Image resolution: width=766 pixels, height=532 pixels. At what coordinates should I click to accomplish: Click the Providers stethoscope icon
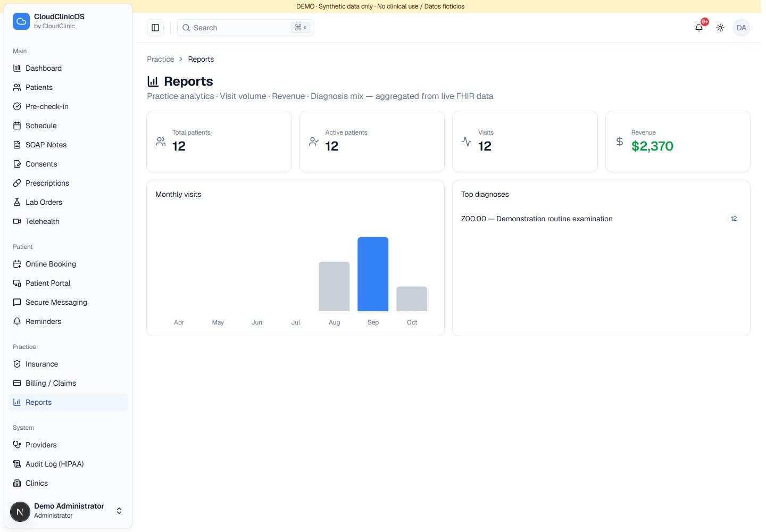tap(17, 445)
